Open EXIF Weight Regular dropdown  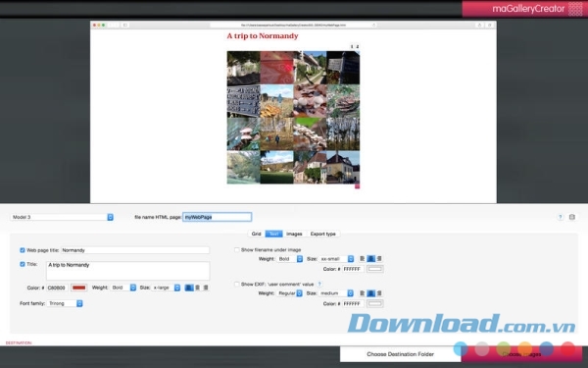click(290, 293)
